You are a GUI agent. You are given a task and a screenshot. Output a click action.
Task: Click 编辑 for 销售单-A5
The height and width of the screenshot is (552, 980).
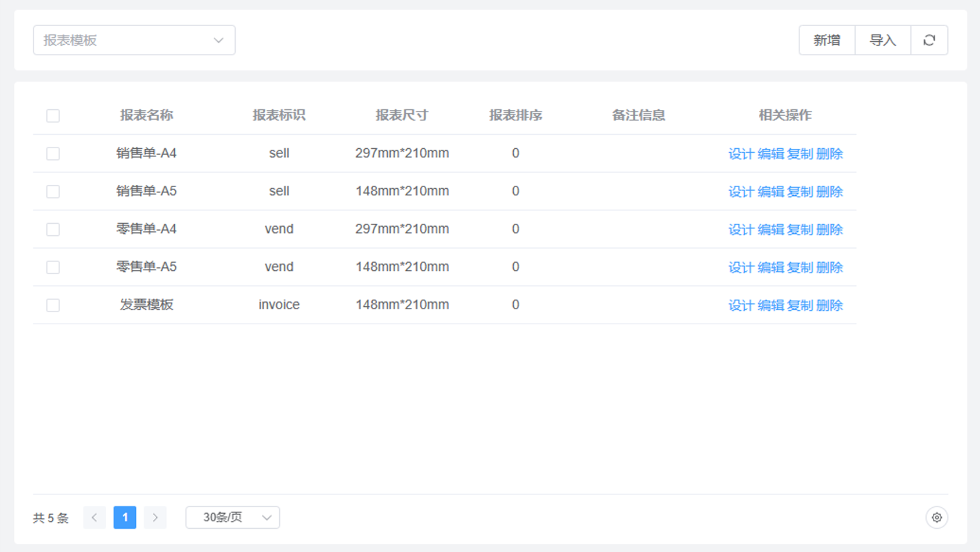point(770,192)
